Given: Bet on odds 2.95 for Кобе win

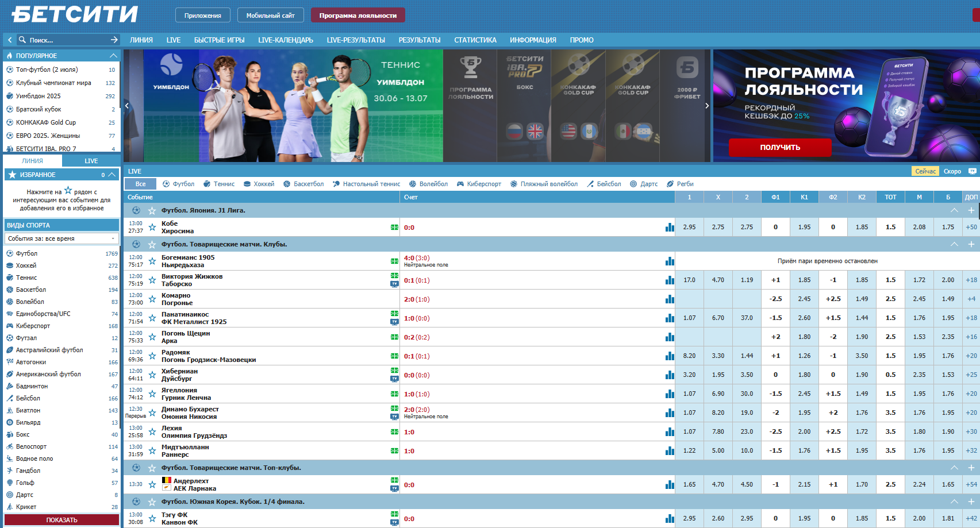Looking at the screenshot, I should click(689, 227).
